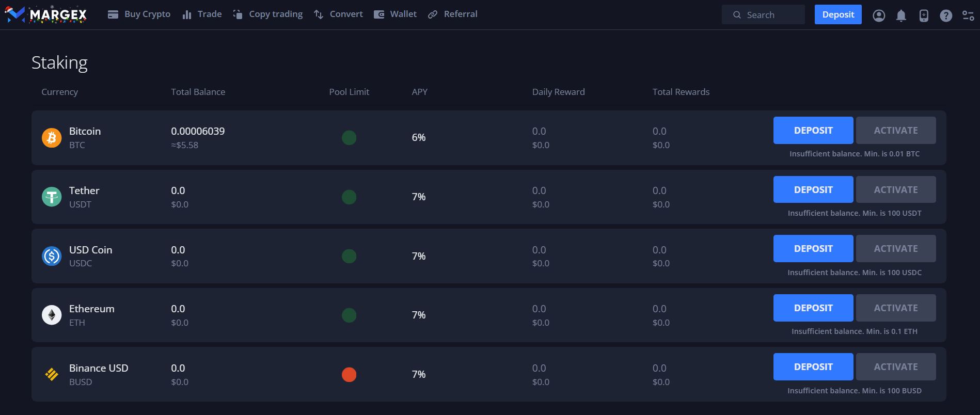Viewport: 980px width, 415px height.
Task: Click the Bitcoin balance 0.00006039
Action: point(198,131)
